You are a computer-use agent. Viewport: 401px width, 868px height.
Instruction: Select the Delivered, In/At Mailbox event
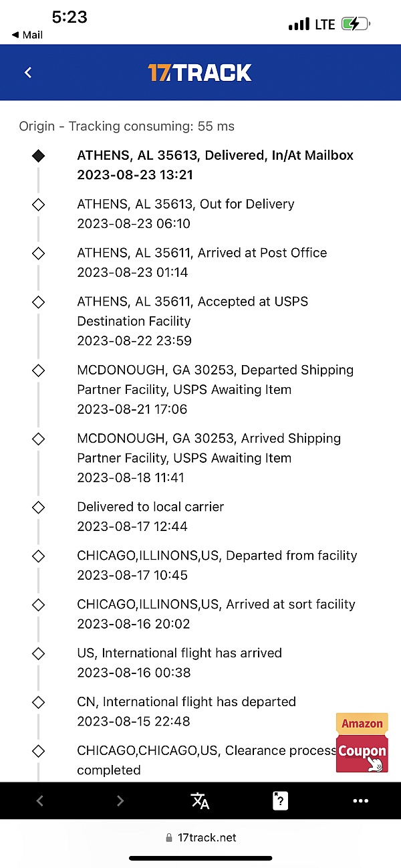(x=215, y=165)
